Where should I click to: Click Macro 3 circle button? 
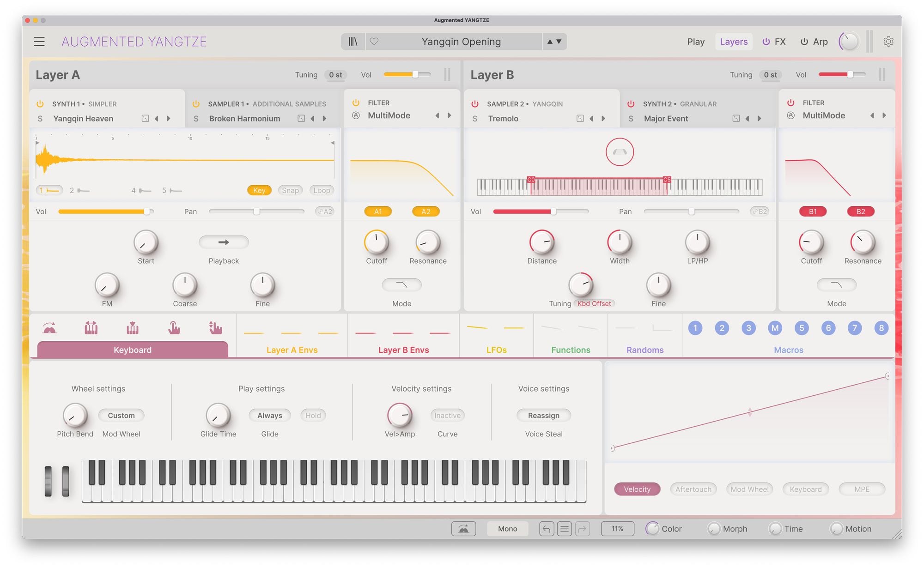tap(748, 328)
